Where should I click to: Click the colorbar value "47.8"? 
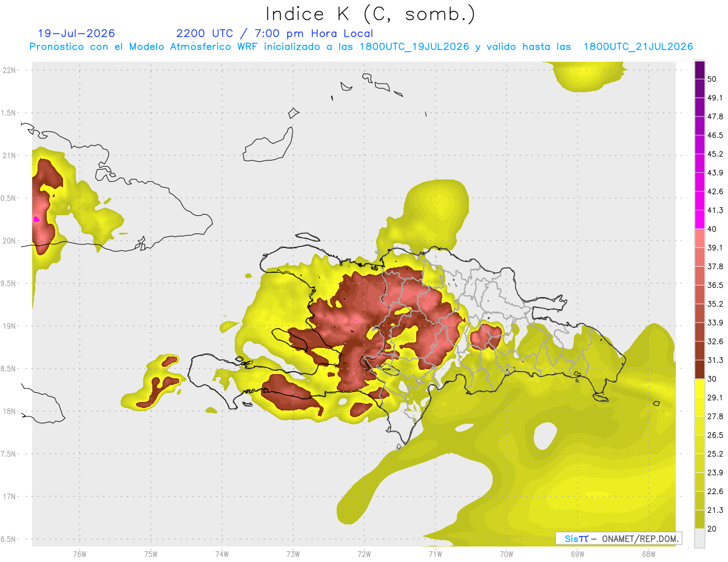715,116
